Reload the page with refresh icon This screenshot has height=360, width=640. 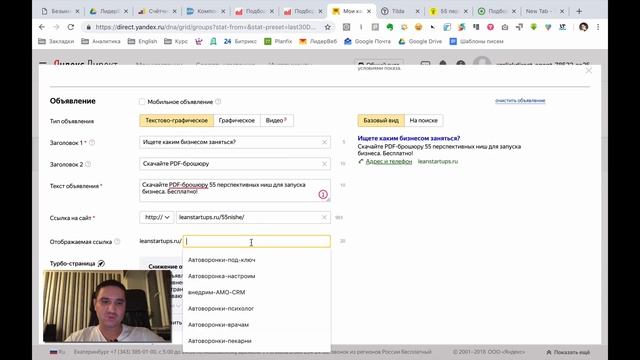pyautogui.click(x=71, y=27)
